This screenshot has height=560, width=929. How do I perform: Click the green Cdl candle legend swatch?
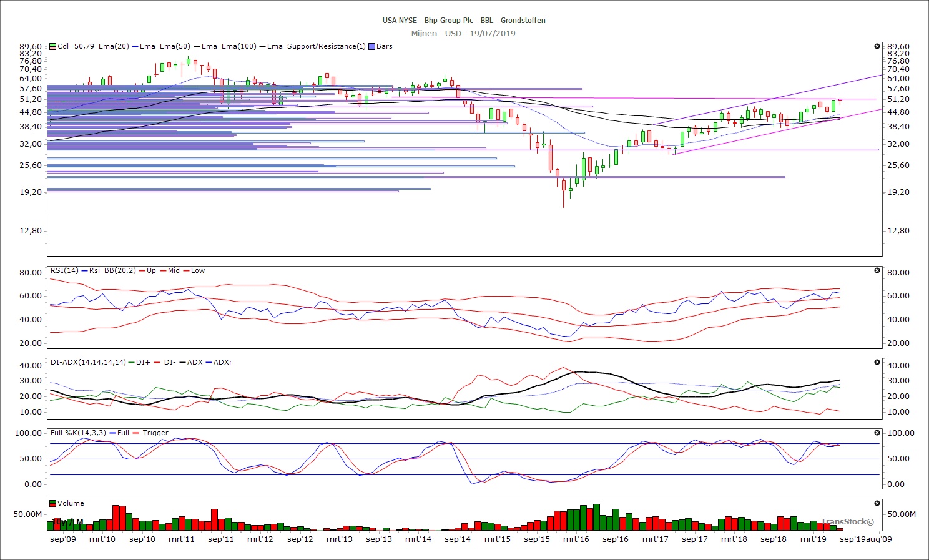[x=53, y=46]
